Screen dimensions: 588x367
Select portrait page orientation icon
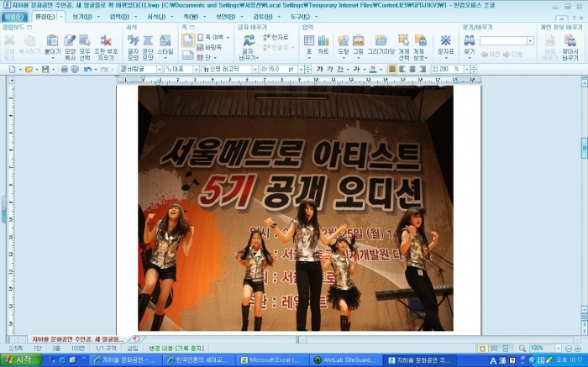[188, 40]
